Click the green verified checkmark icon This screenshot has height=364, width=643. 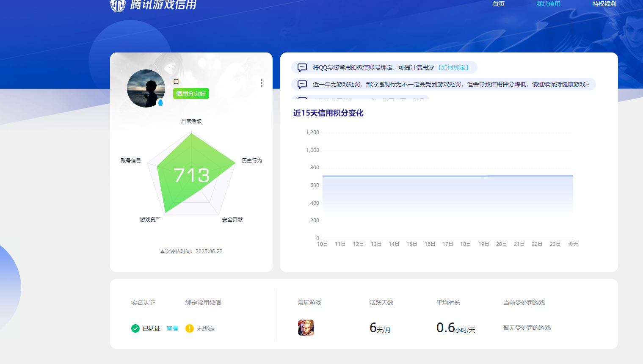tap(135, 328)
